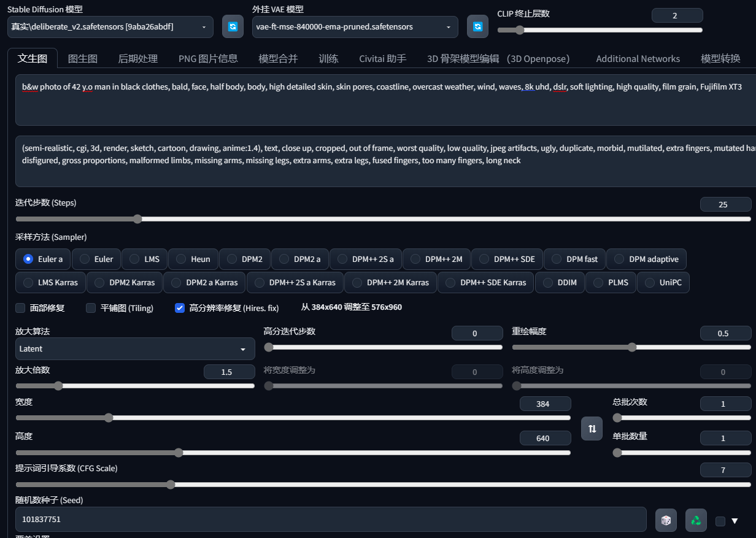Screen dimensions: 756x538
Task: Open the VAE model dropdown
Action: (x=355, y=27)
